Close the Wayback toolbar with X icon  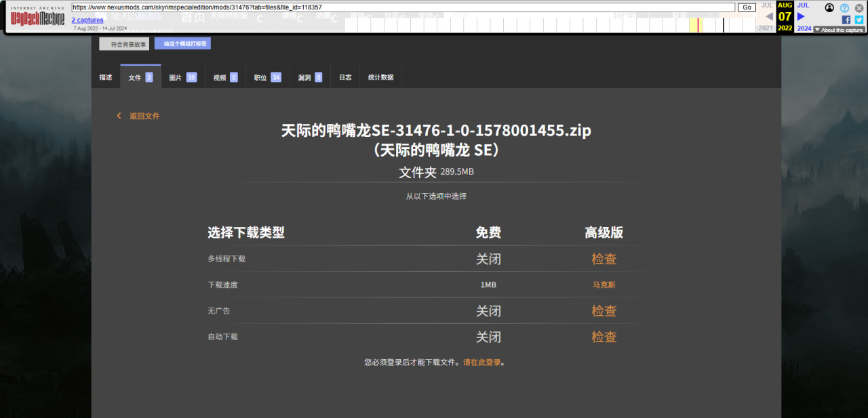click(859, 7)
